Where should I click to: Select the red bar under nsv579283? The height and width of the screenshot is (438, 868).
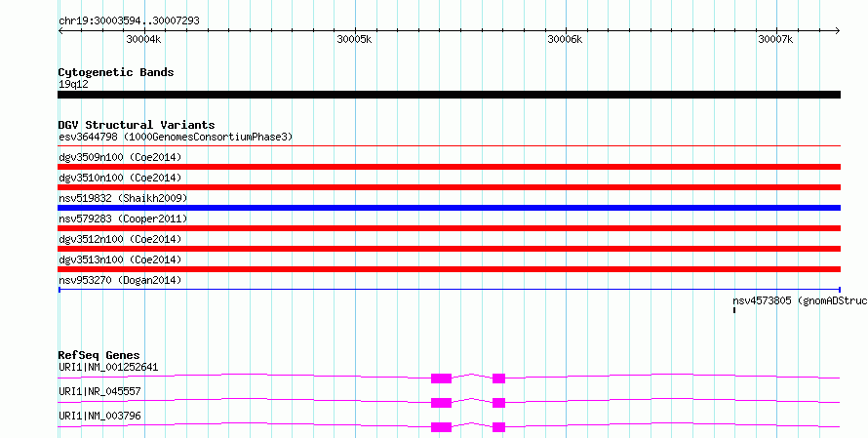[449, 228]
